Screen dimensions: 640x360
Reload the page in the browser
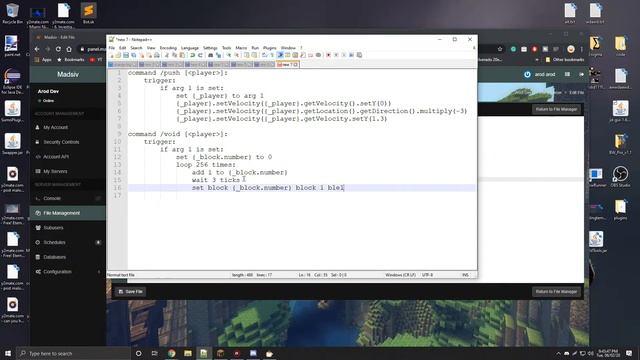coord(58,49)
